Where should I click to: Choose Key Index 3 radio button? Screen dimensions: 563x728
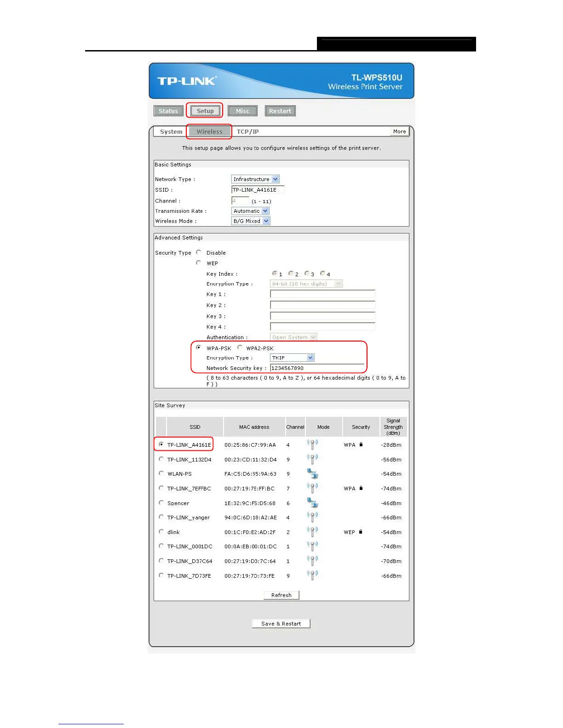(307, 273)
